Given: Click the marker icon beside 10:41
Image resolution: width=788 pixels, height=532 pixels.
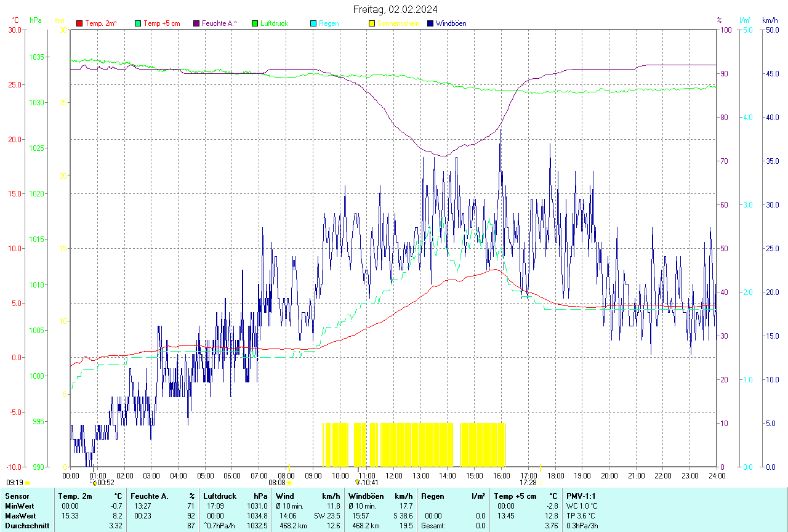Looking at the screenshot, I should point(358,482).
